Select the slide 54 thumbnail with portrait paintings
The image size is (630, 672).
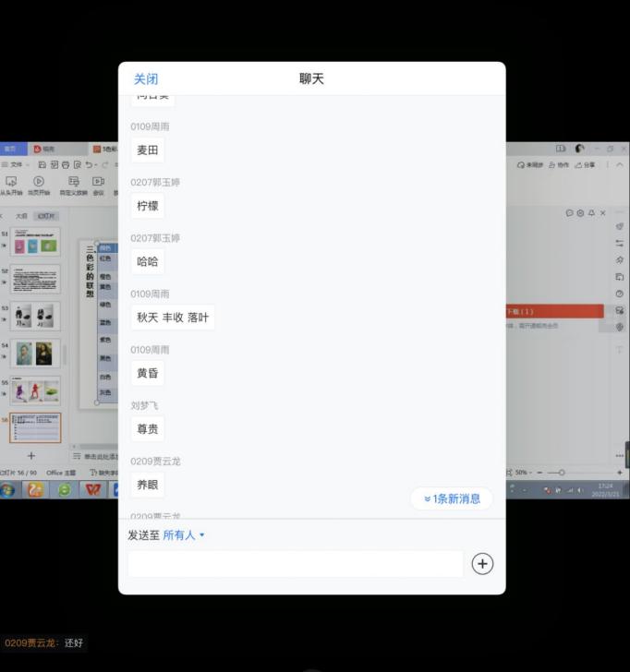click(x=34, y=354)
